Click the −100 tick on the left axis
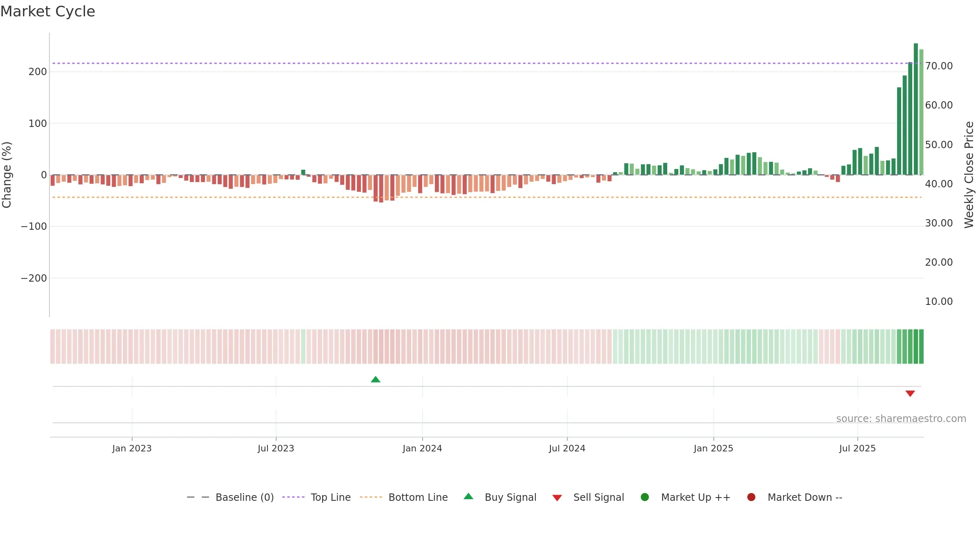The width and height of the screenshot is (980, 551). (x=34, y=227)
